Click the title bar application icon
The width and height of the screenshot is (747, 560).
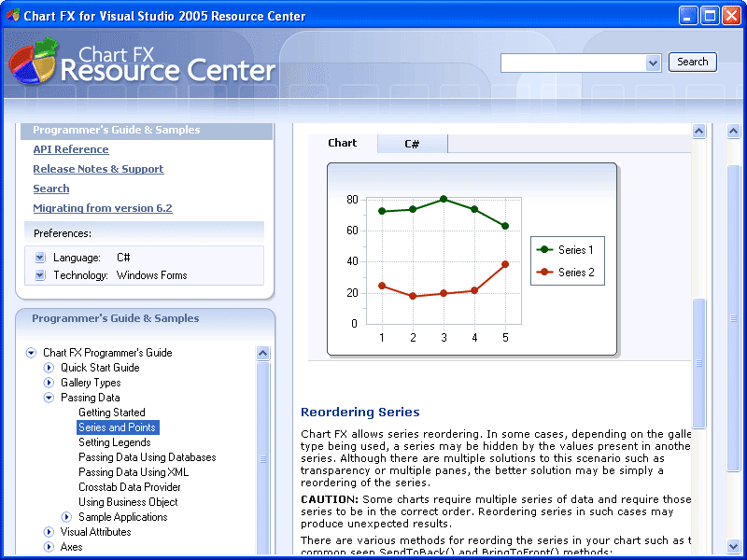click(x=13, y=15)
